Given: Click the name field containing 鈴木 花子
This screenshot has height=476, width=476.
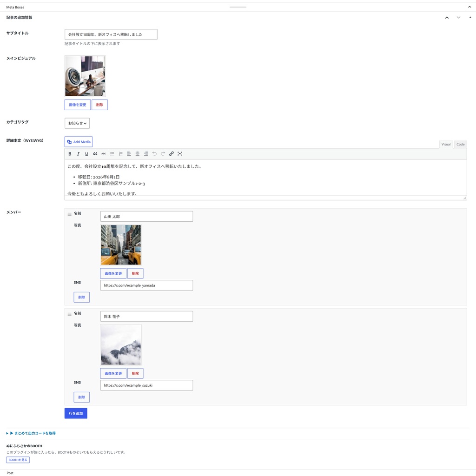Looking at the screenshot, I should (x=146, y=316).
